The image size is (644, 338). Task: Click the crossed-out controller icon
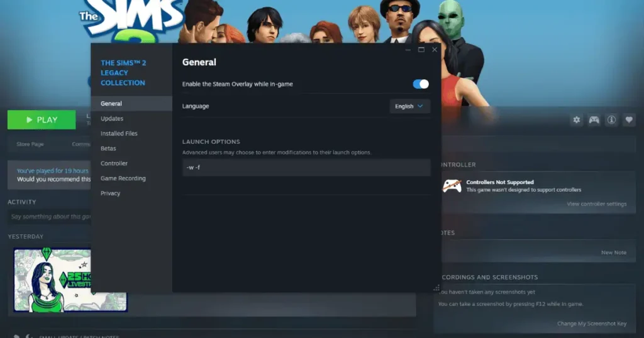[x=452, y=186]
